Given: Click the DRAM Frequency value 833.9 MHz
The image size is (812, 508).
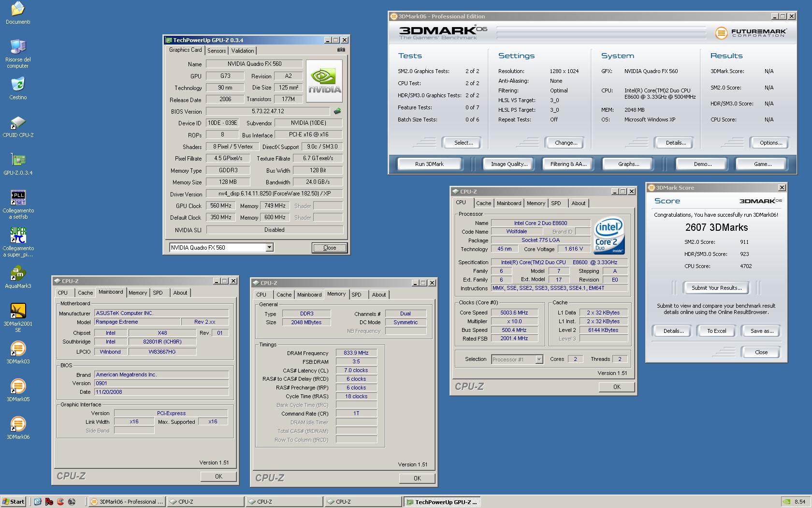Looking at the screenshot, I should coord(356,353).
